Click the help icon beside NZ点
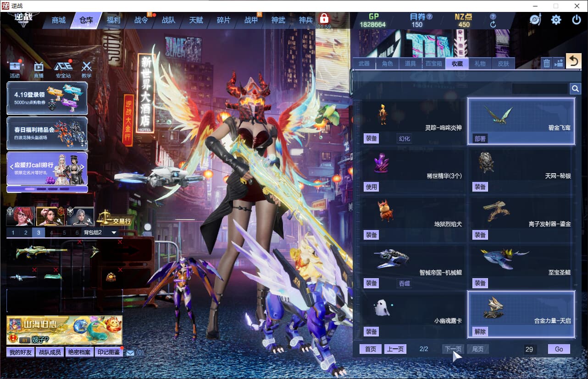The width and height of the screenshot is (588, 379). coord(493,16)
